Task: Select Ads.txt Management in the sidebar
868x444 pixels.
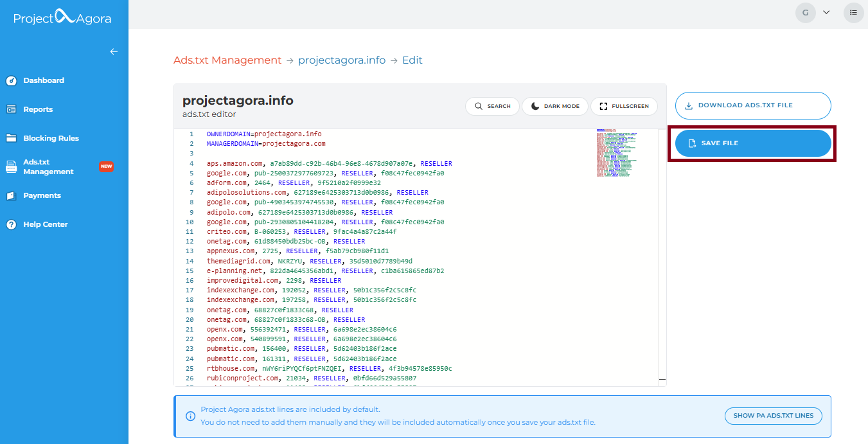Action: tap(48, 167)
